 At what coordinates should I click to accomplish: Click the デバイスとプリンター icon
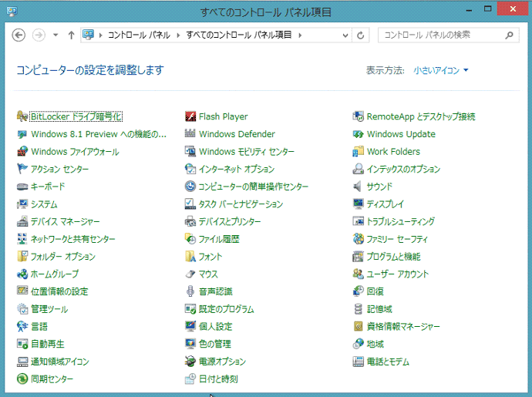[190, 221]
